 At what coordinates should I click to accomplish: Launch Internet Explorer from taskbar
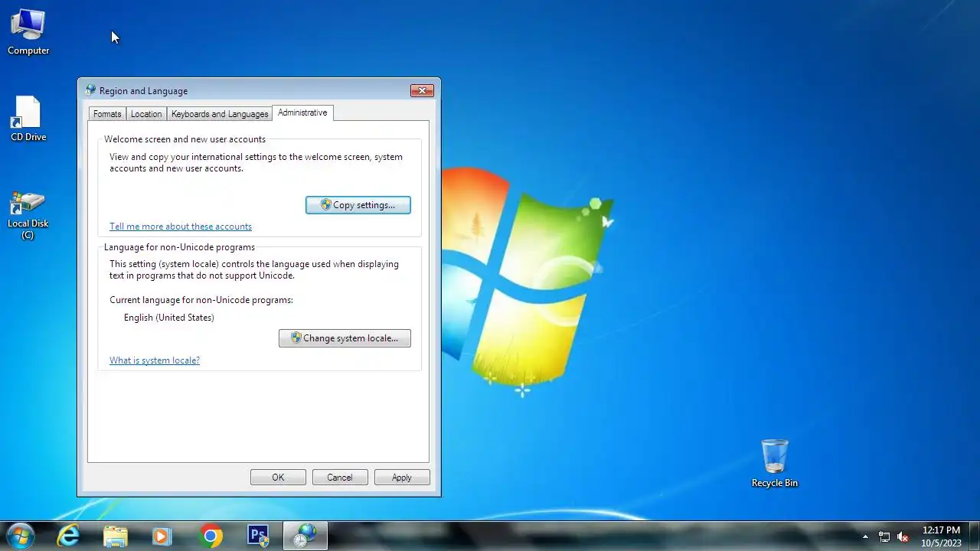(69, 536)
